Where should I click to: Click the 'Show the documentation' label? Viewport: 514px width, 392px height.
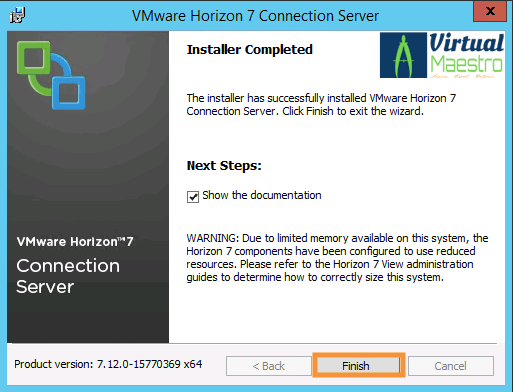pyautogui.click(x=262, y=195)
